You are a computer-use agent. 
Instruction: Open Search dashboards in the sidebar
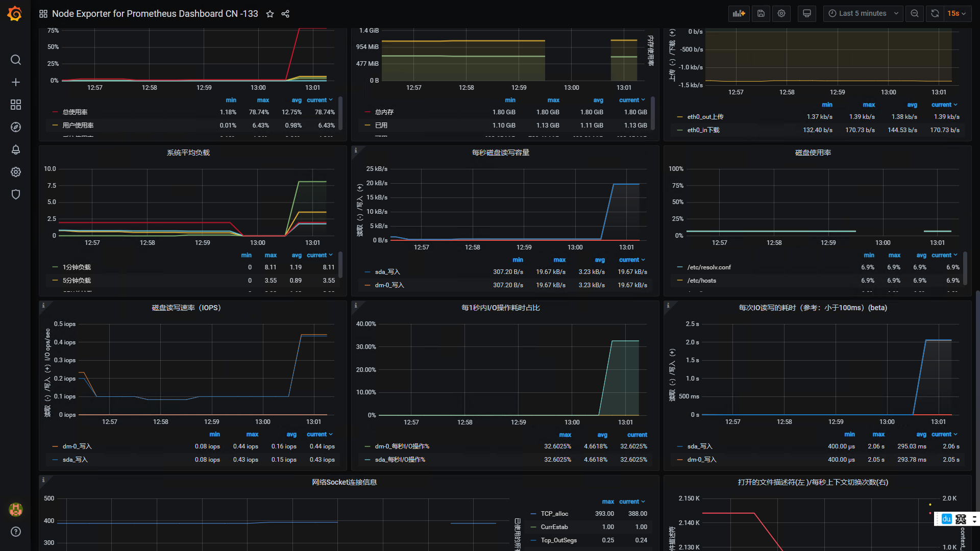tap(15, 60)
